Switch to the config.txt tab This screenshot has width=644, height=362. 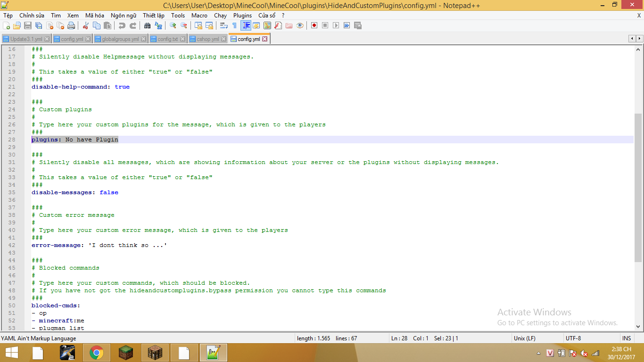point(168,39)
